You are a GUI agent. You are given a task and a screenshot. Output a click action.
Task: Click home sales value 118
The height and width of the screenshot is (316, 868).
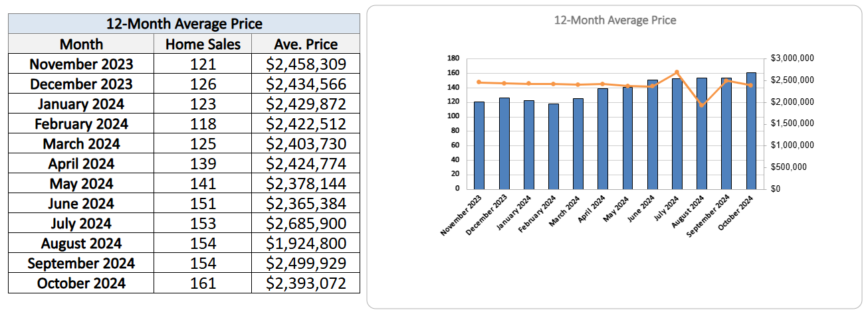[203, 123]
